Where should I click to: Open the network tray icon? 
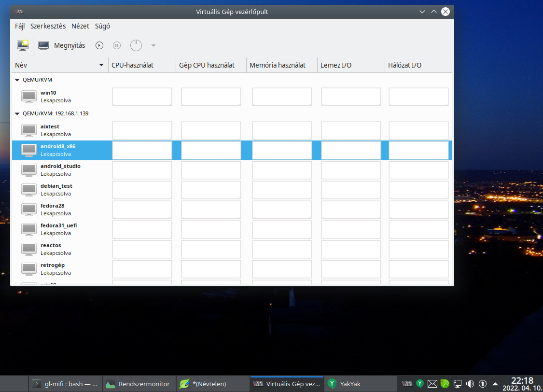tap(458, 384)
